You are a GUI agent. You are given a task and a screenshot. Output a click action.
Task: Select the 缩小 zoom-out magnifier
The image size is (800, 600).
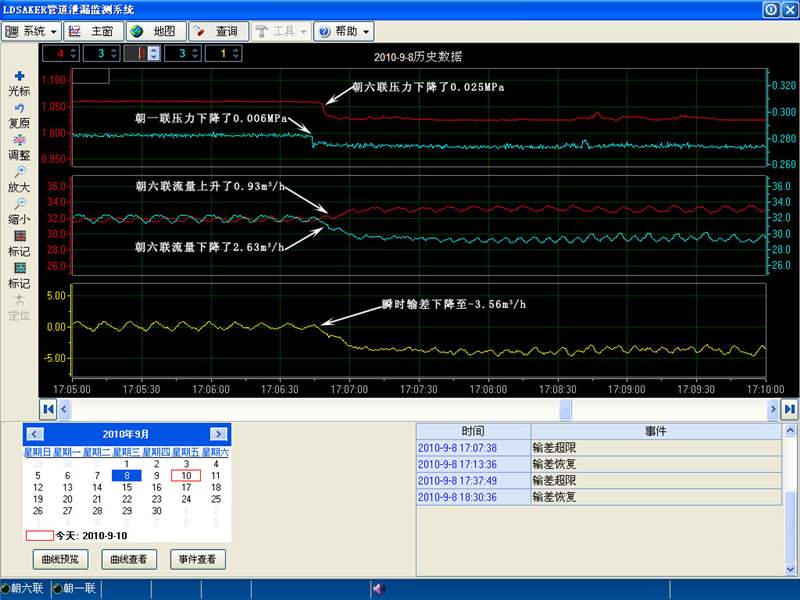tap(19, 204)
